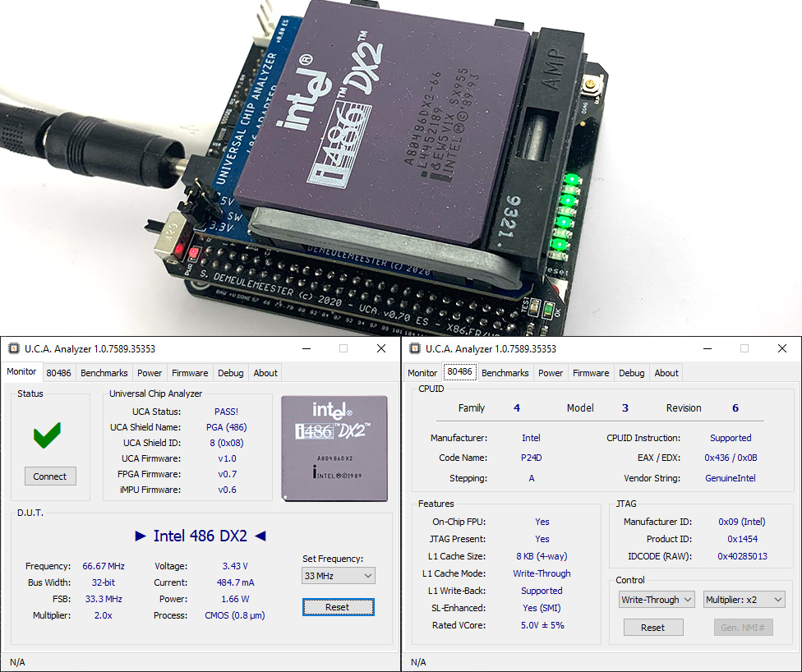Switch to Benchmarks tab in left window

(104, 373)
